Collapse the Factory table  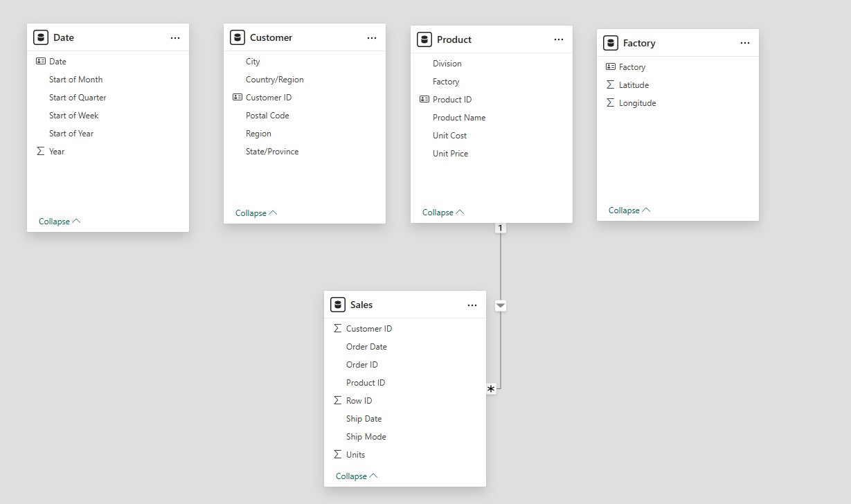click(629, 210)
